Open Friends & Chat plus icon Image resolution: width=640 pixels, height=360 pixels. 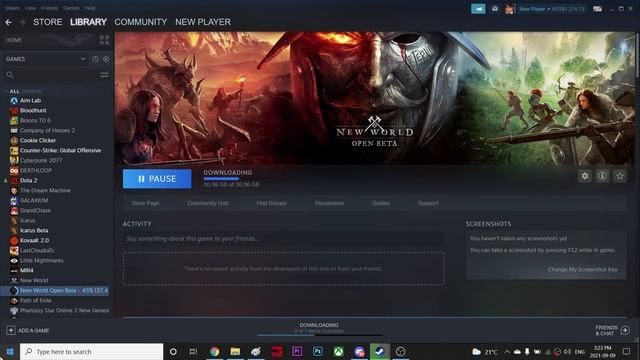625,330
